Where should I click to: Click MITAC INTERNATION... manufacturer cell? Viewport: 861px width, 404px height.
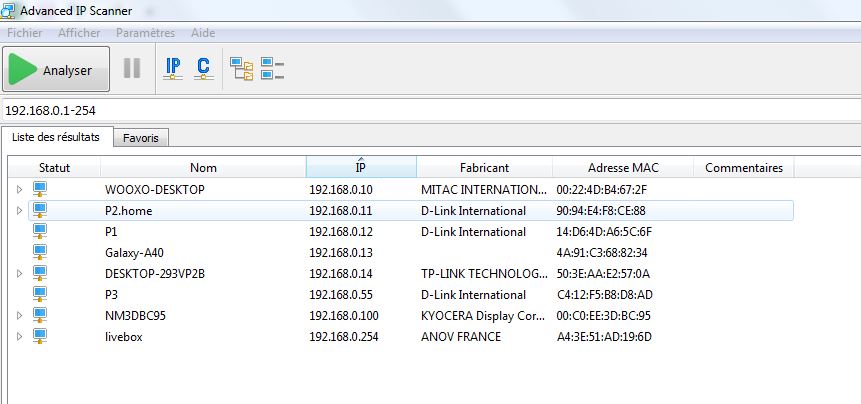(484, 190)
